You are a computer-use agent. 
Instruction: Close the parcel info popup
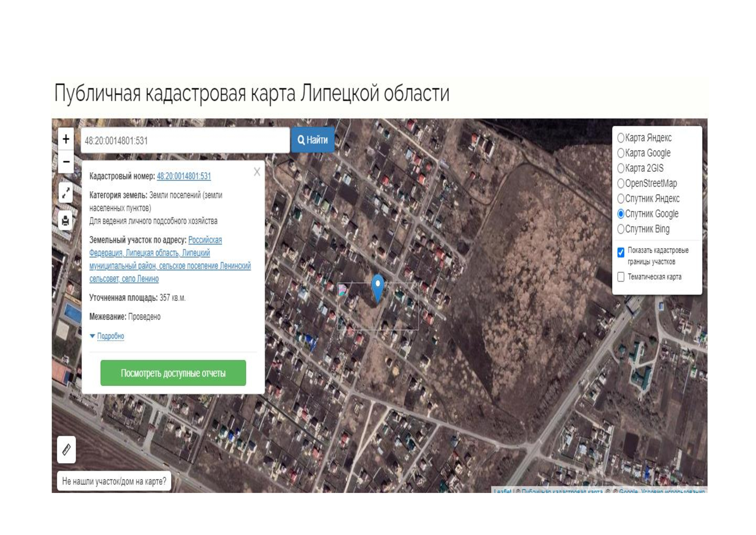257,172
